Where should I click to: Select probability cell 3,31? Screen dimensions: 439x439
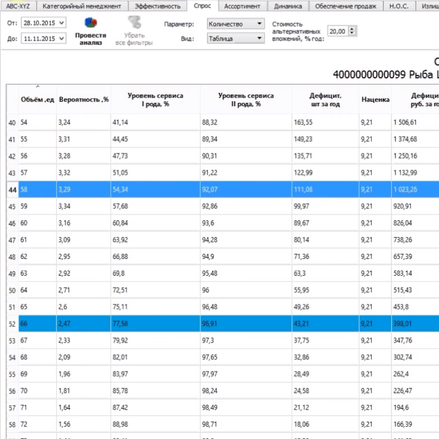pyautogui.click(x=84, y=139)
